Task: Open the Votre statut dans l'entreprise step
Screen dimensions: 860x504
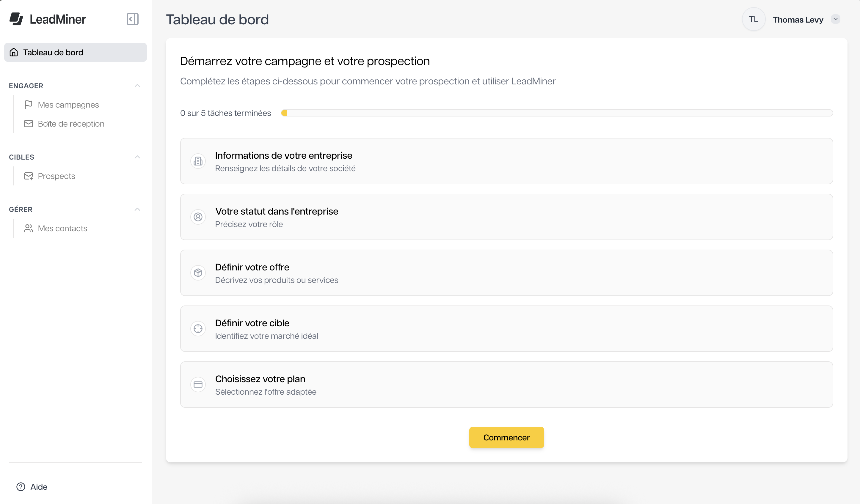Action: click(x=506, y=217)
